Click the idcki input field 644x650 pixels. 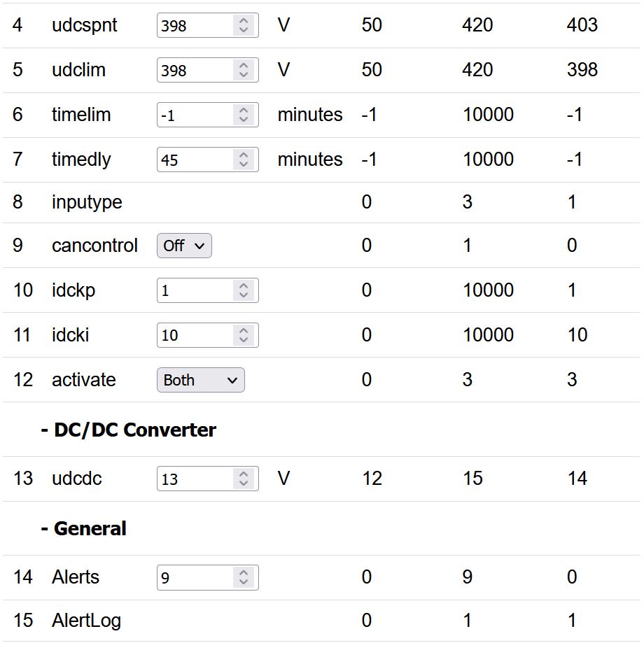click(x=196, y=336)
